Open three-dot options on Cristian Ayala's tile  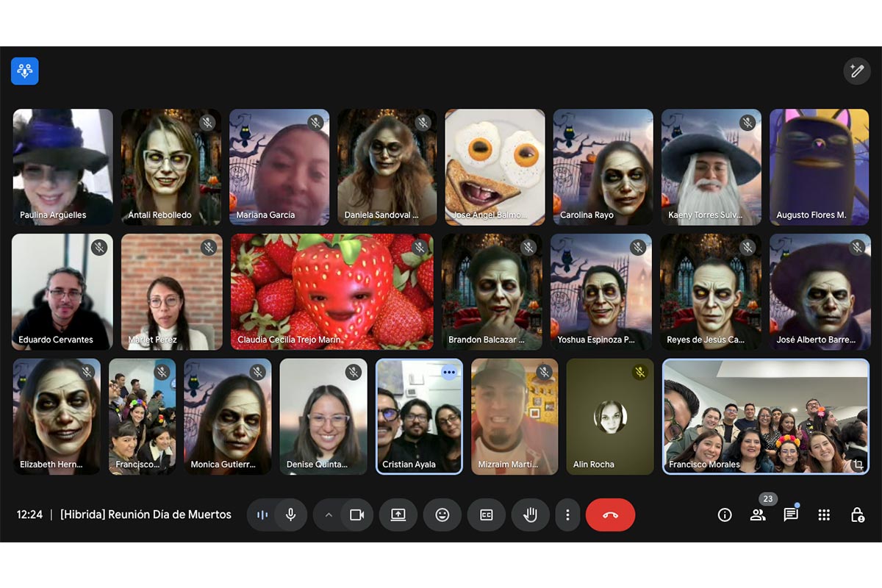tap(449, 373)
